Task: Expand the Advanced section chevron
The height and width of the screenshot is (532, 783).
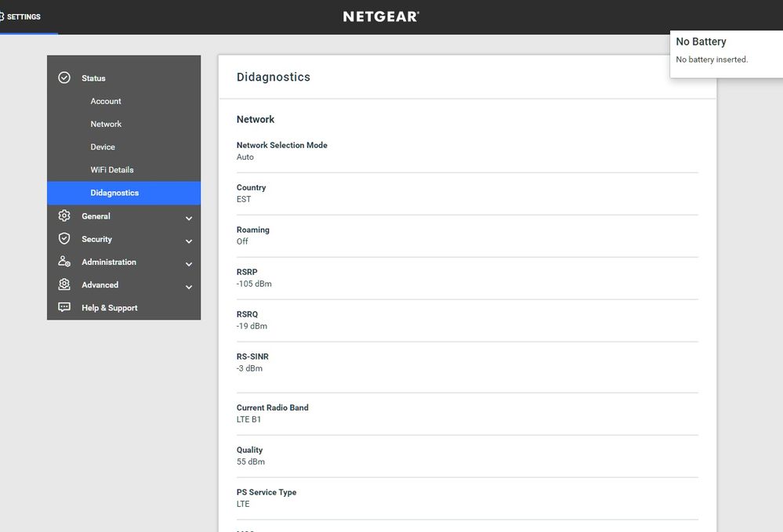Action: click(x=188, y=287)
